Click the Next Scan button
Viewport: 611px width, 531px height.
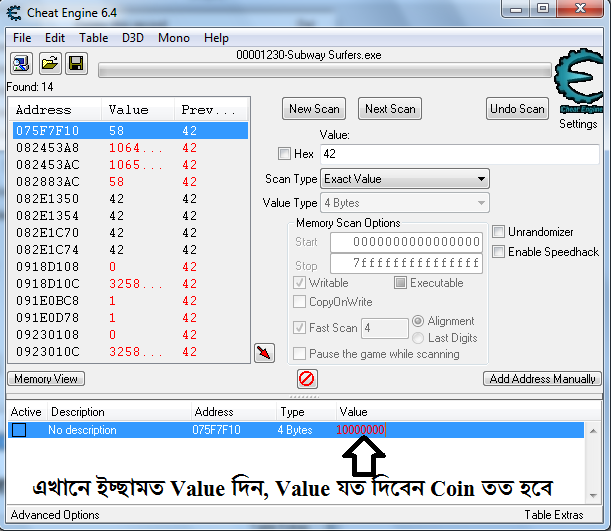[390, 109]
